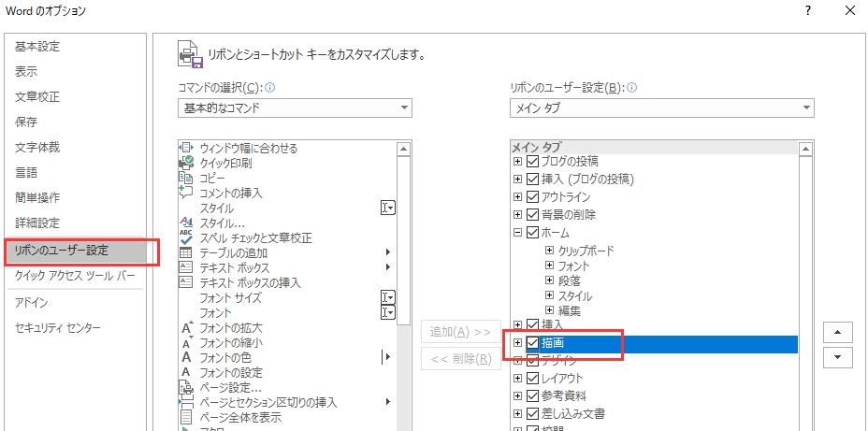Click the 追加(A) >> button

(460, 331)
